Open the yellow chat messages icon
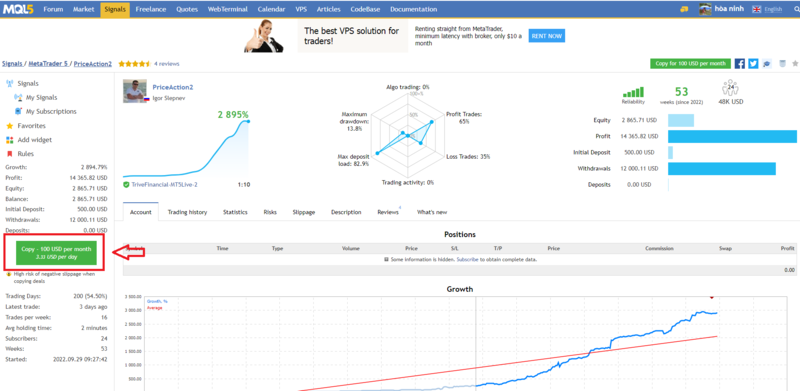 point(684,9)
